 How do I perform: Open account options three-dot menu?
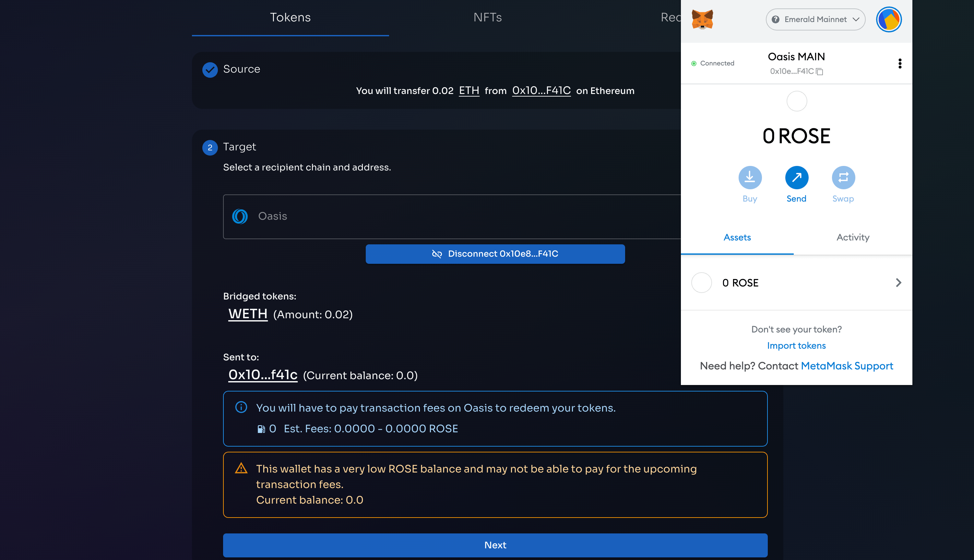point(900,64)
